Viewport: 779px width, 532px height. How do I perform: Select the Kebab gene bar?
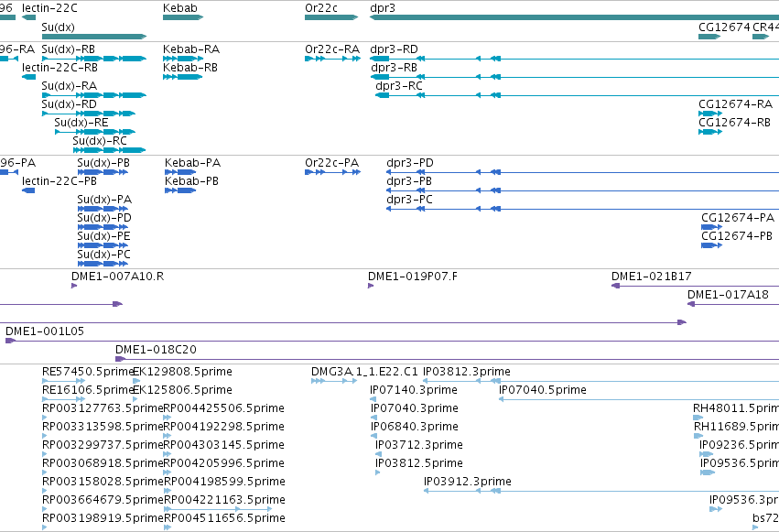pos(183,17)
